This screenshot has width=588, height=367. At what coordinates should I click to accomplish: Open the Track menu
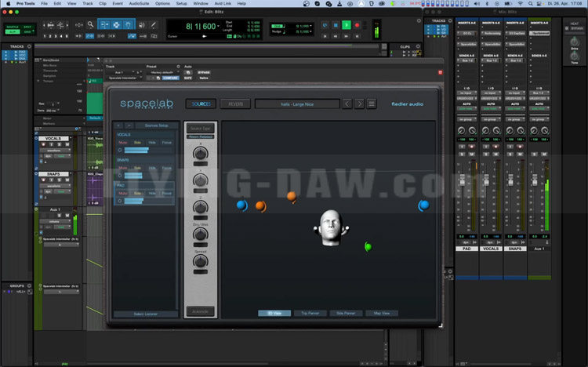pos(88,3)
